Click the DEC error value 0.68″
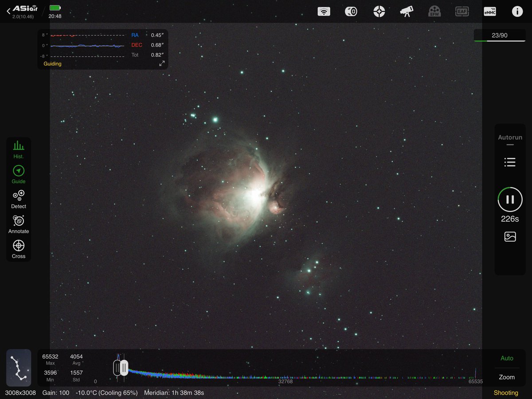 157,45
